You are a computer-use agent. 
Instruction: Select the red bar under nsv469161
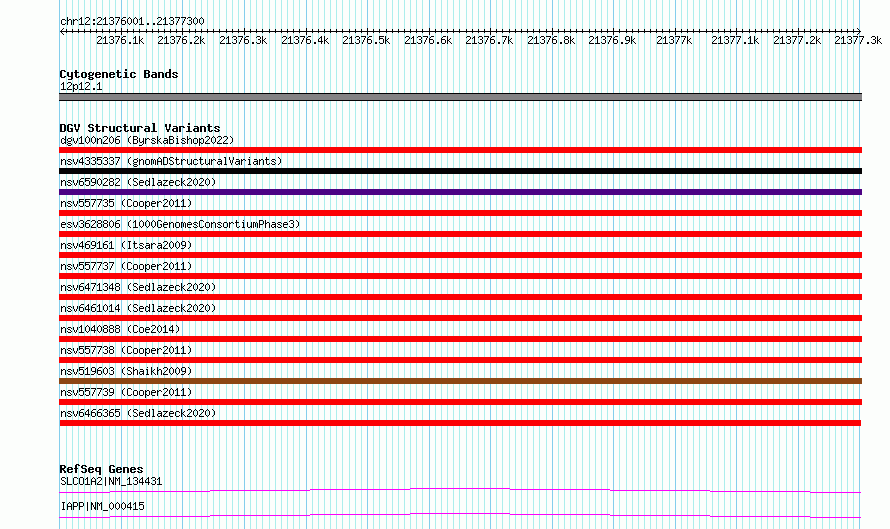point(460,255)
